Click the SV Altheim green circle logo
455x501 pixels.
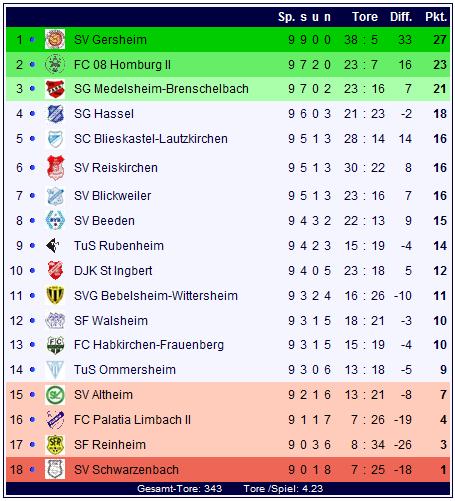pyautogui.click(x=55, y=395)
